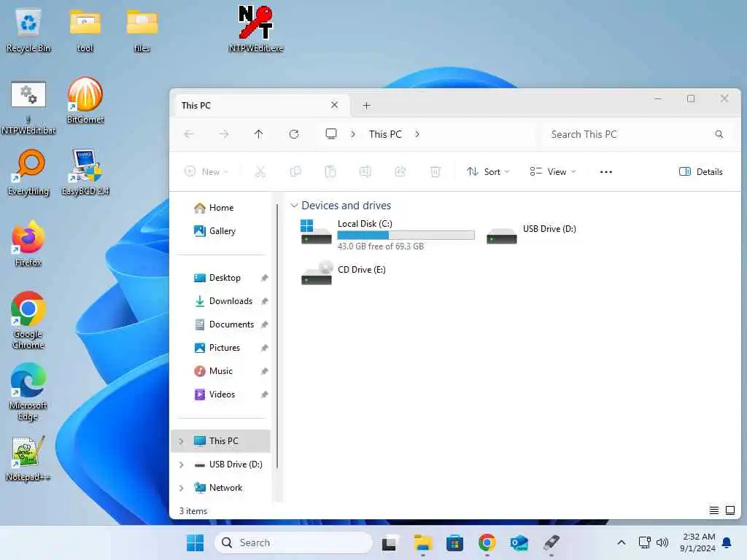Select Notepad++ desktop shortcut

pyautogui.click(x=28, y=458)
